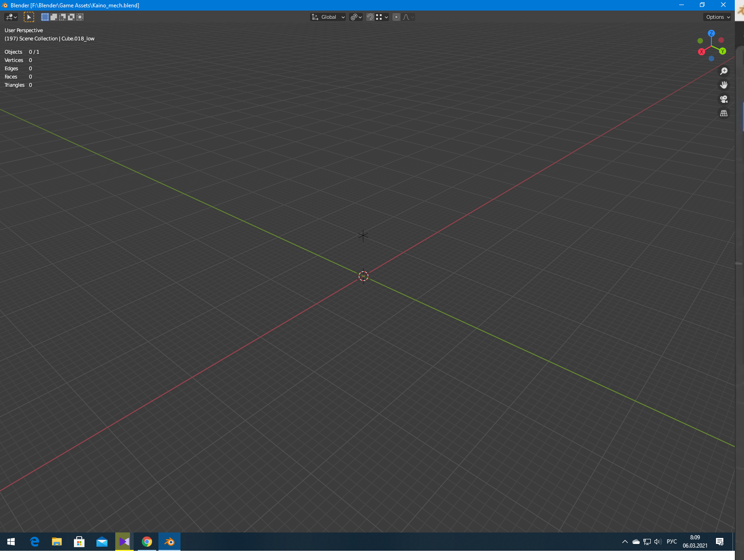The width and height of the screenshot is (744, 560).
Task: Switch perspective/orthographic with grid icon
Action: (x=724, y=113)
